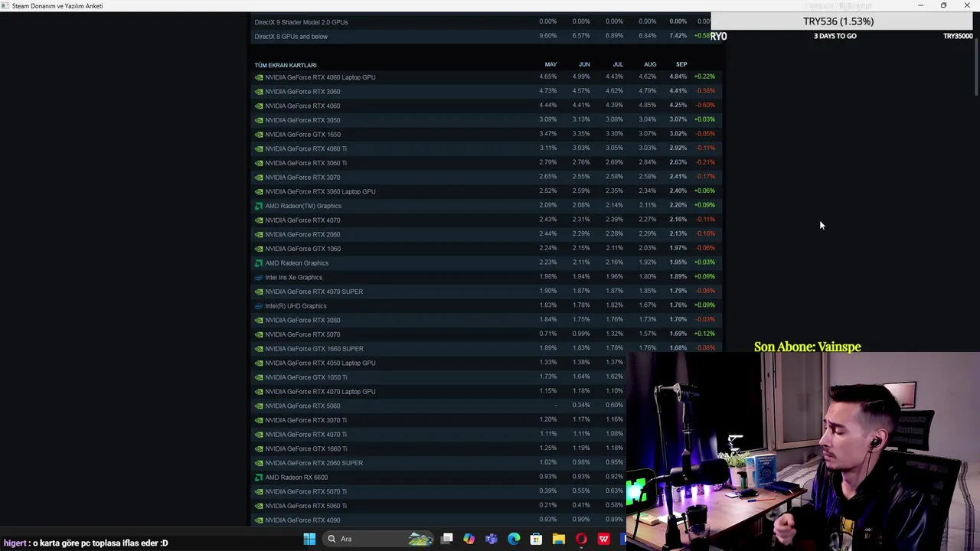The height and width of the screenshot is (551, 980).
Task: Click 2.20% SEP value for AMD Radeon(TM) Graphics
Action: point(678,205)
